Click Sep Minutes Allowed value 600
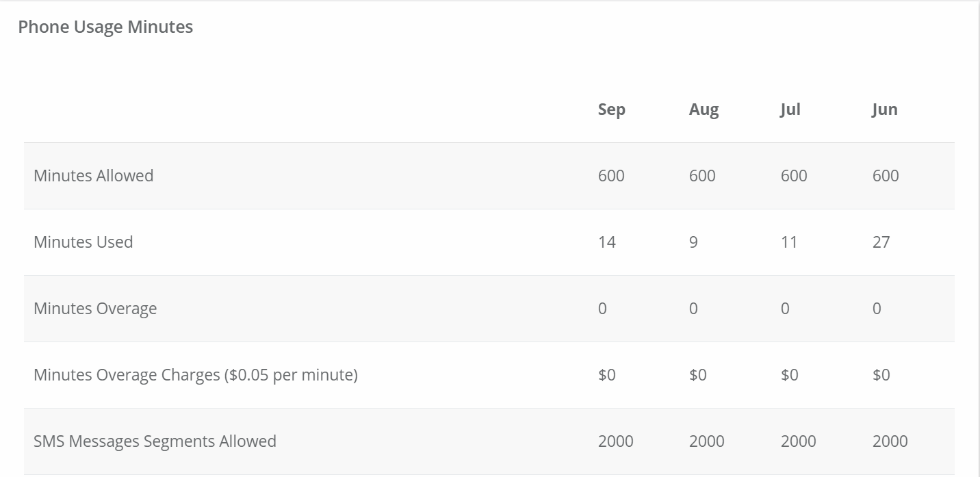This screenshot has height=477, width=980. pos(611,176)
